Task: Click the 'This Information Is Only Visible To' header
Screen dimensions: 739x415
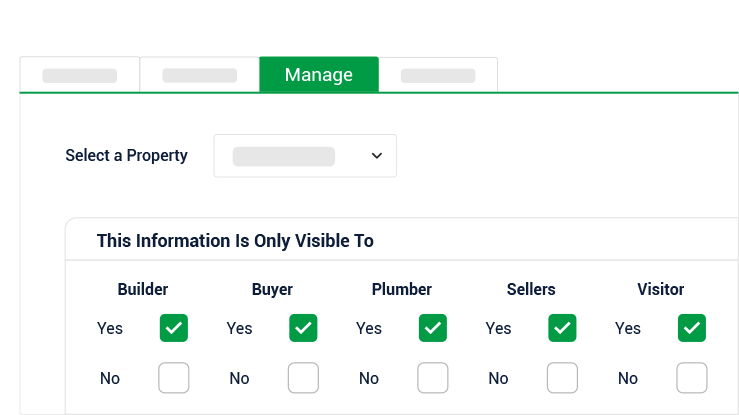Action: pos(235,241)
